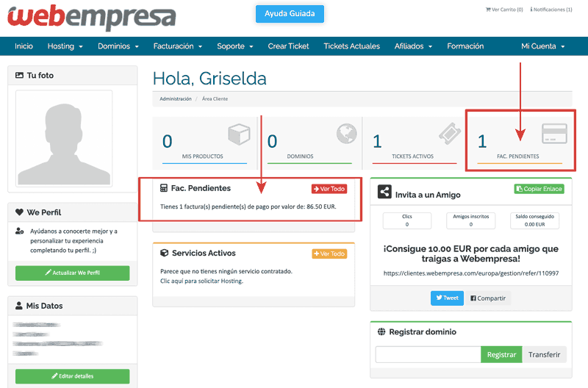This screenshot has height=388, width=588.
Task: Click the Transferir button
Action: coord(544,354)
